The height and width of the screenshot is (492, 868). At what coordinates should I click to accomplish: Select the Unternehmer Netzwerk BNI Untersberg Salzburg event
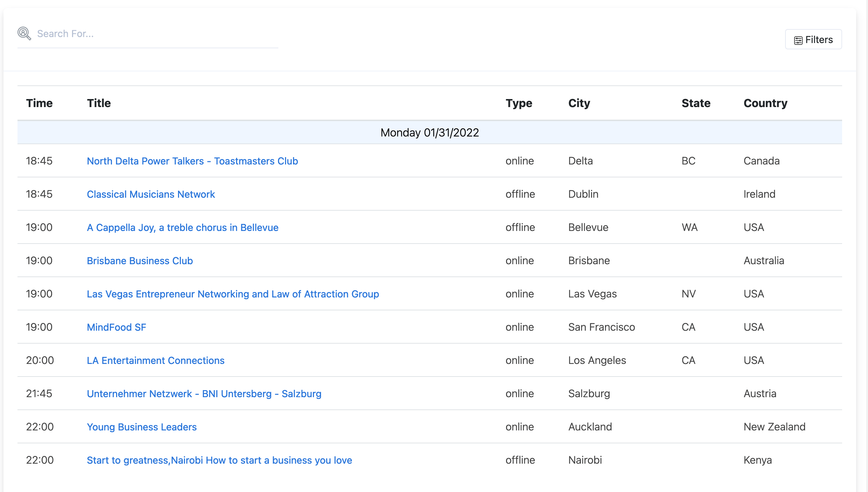click(204, 393)
